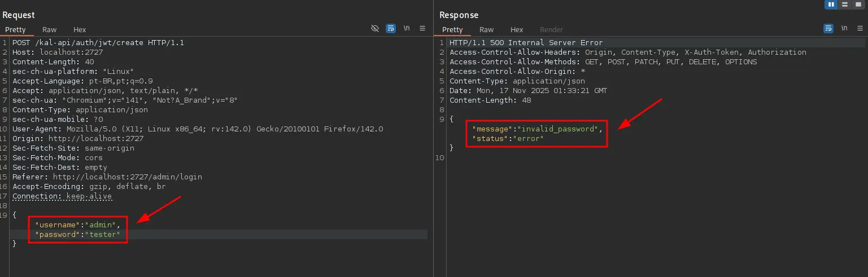Screen dimensions: 868x277
Task: Select Raw tab in Response panel
Action: pos(486,29)
